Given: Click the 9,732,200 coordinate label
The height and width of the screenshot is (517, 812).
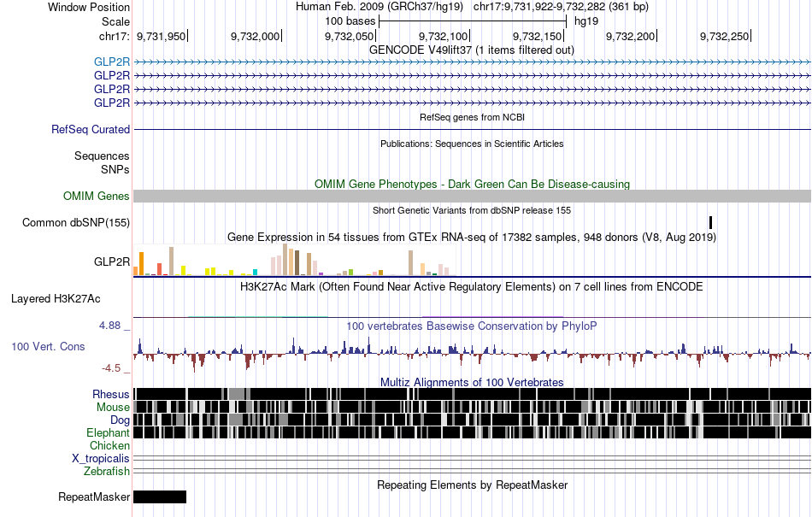Looking at the screenshot, I should (x=630, y=36).
